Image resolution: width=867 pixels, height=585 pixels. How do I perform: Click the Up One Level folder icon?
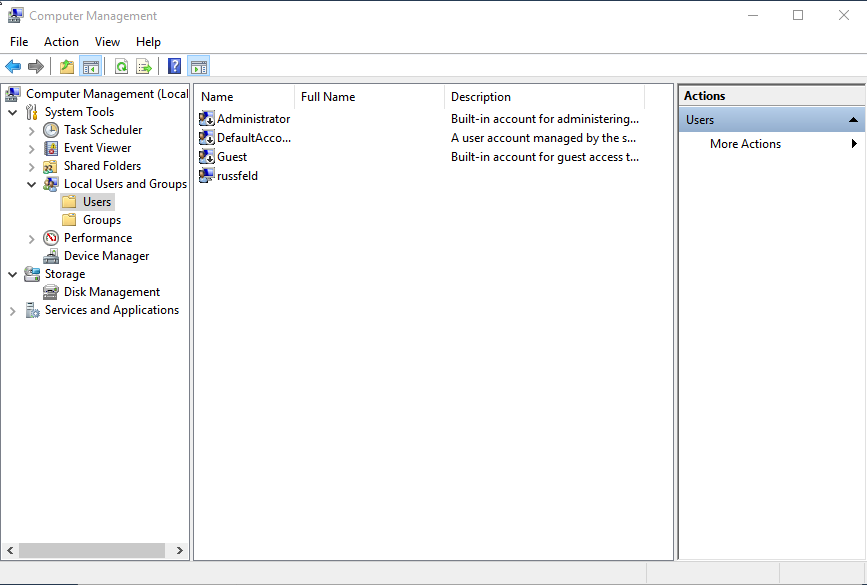click(x=66, y=67)
